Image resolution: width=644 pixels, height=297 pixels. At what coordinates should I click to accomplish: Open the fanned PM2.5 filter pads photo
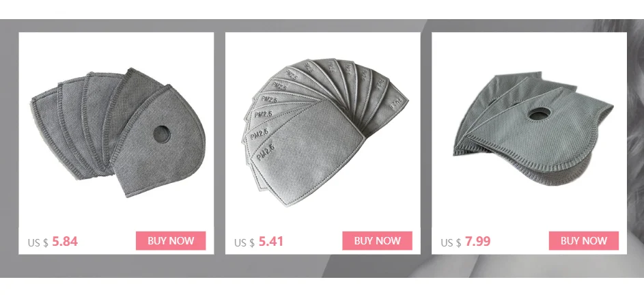pos(324,132)
